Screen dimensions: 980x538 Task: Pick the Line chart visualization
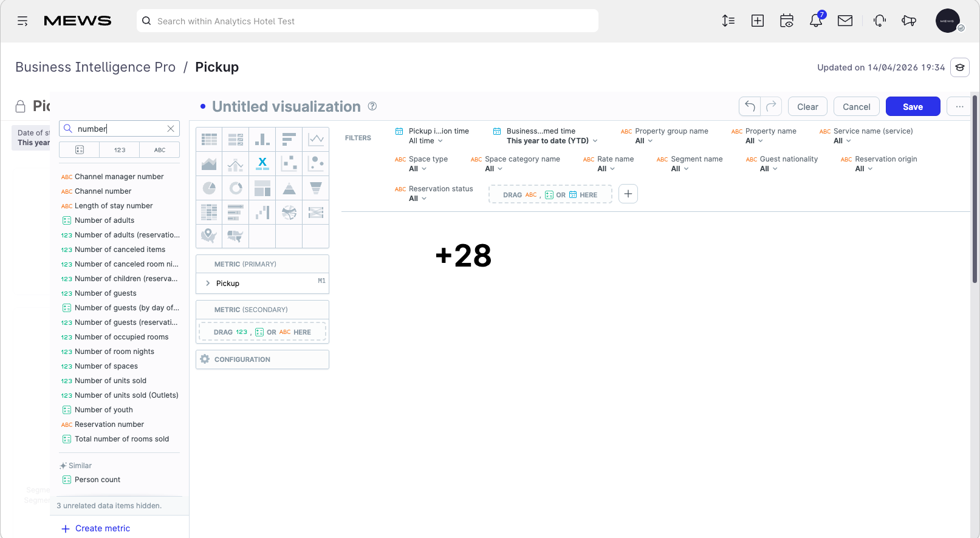click(x=316, y=140)
